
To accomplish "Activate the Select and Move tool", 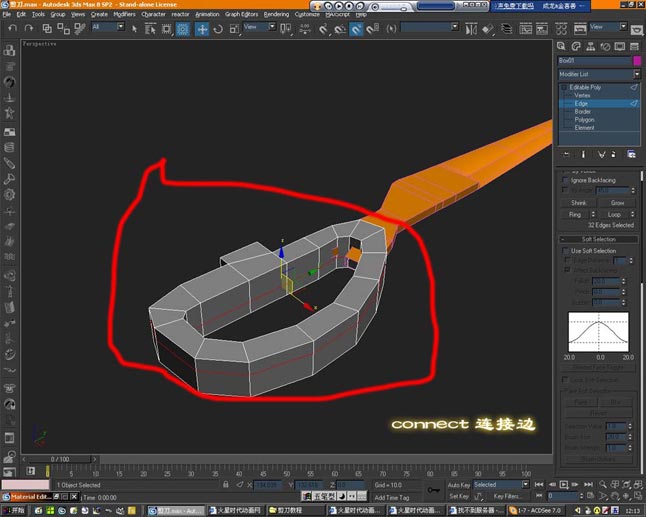I will point(202,29).
